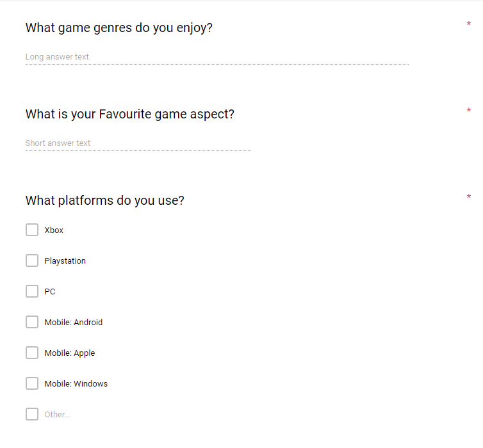Toggle the Mobile: Windows checkbox

coord(32,384)
